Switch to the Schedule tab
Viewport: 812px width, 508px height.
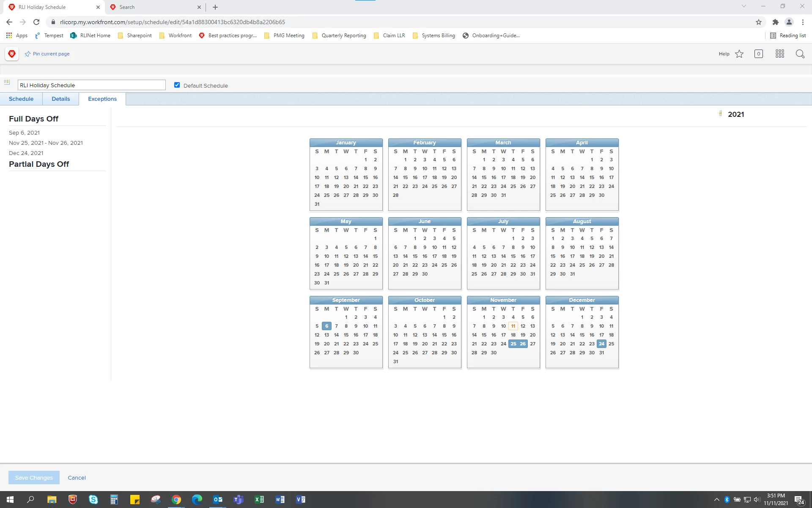pyautogui.click(x=21, y=99)
